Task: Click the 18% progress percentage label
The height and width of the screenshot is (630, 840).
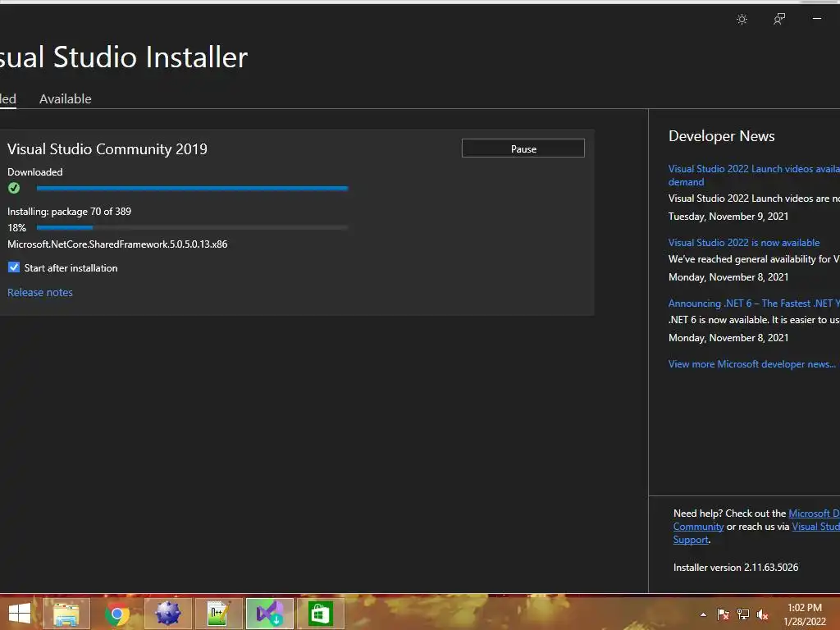Action: coord(16,228)
